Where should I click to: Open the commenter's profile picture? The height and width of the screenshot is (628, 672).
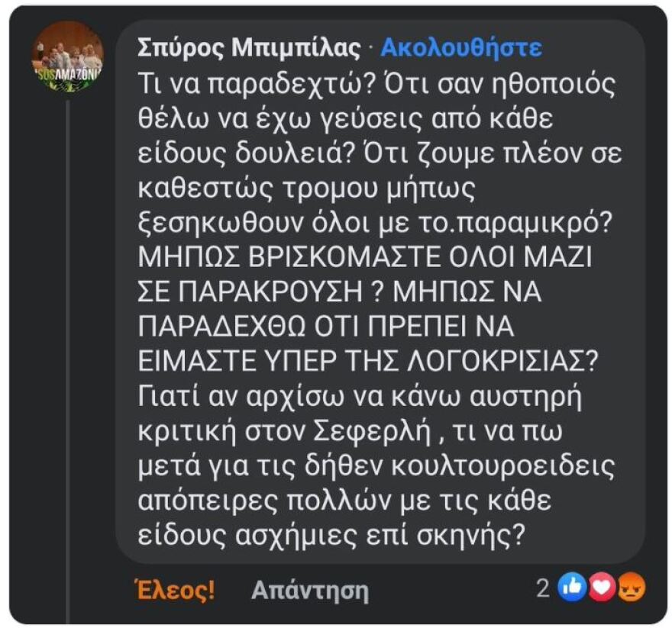coord(65,57)
